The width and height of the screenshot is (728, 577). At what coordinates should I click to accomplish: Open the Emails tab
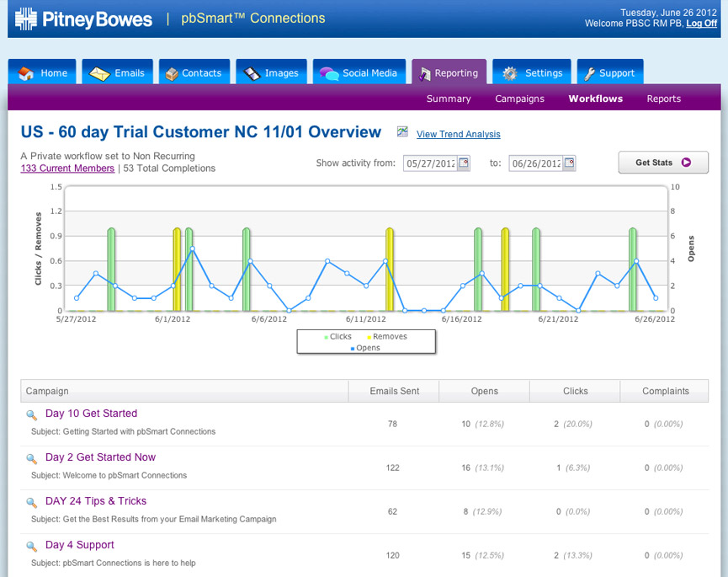[118, 72]
